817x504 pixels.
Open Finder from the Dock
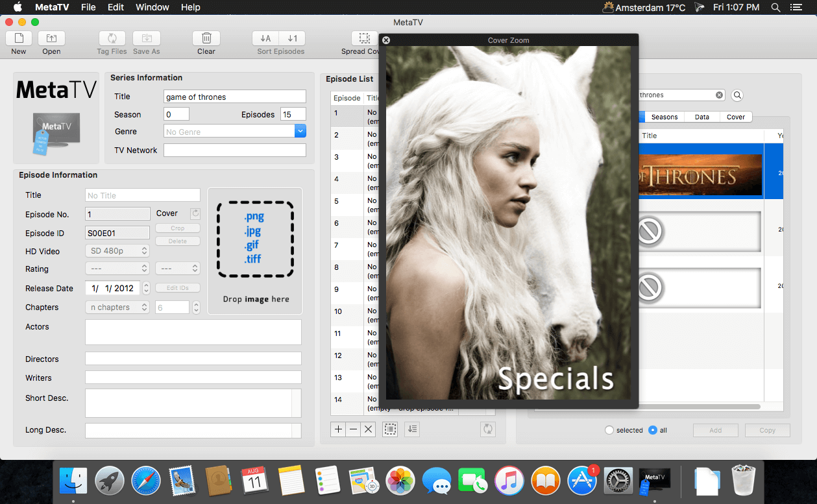[x=73, y=481]
